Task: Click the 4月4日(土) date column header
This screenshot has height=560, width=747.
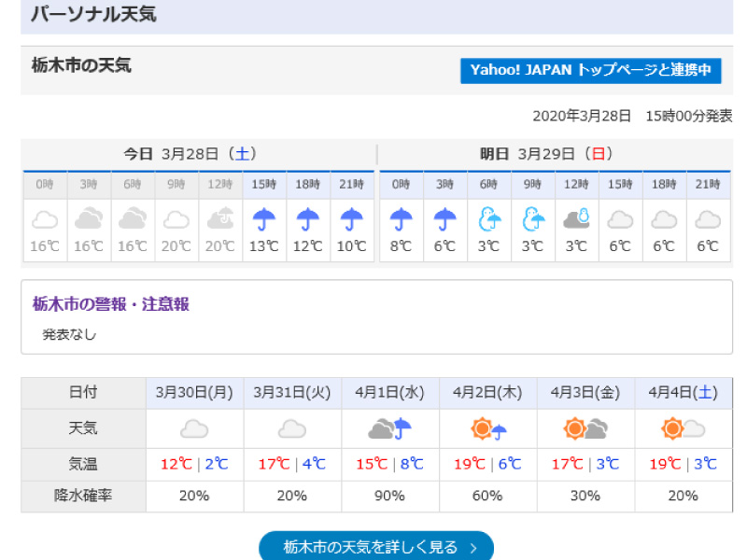Action: (x=683, y=392)
